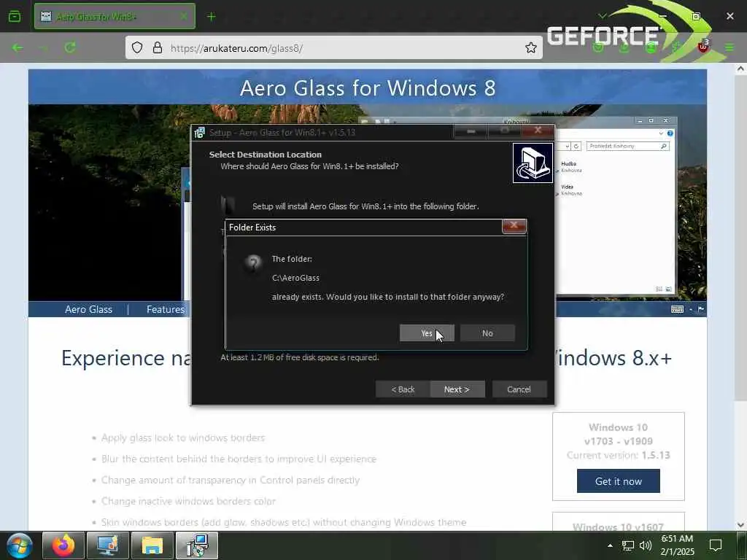This screenshot has height=560, width=747.
Task: Click the Setup window title icon
Action: (x=200, y=133)
